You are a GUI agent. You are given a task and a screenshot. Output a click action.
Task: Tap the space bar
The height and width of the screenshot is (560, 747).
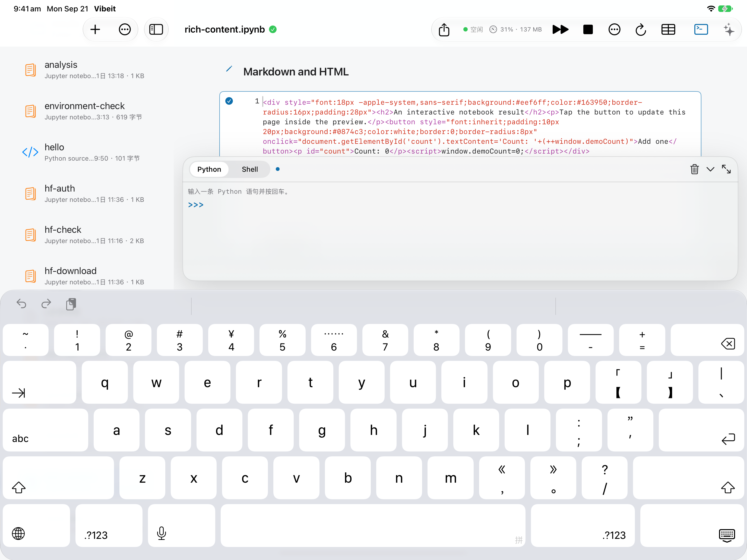click(373, 526)
